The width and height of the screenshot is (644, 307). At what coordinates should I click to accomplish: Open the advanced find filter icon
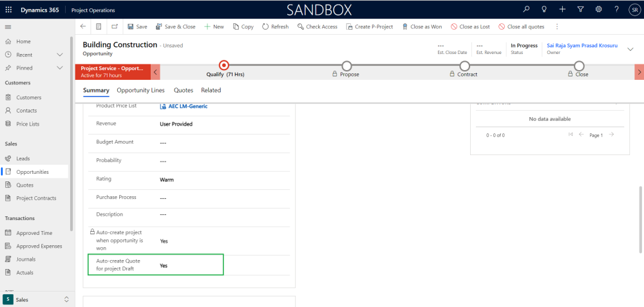(x=580, y=10)
